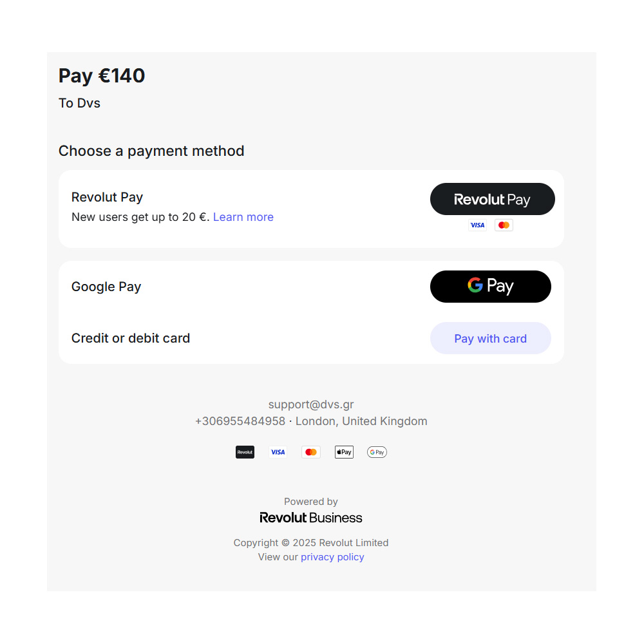Click the Revolut badge icon in footer

tap(245, 452)
